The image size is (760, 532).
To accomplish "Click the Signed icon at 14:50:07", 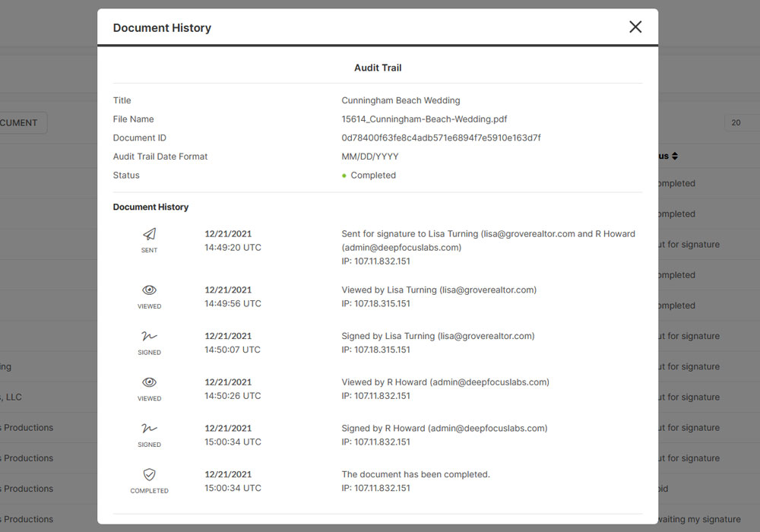I will pyautogui.click(x=149, y=336).
